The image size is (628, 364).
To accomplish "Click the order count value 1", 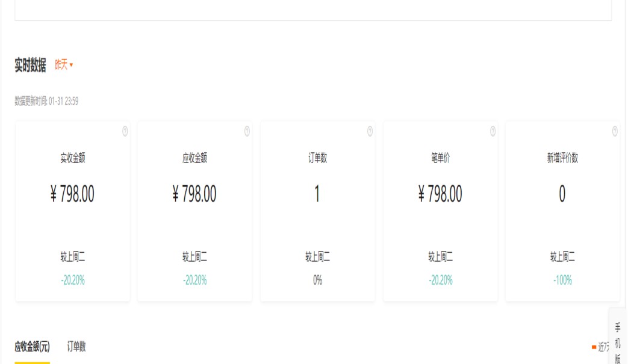I will point(317,194).
